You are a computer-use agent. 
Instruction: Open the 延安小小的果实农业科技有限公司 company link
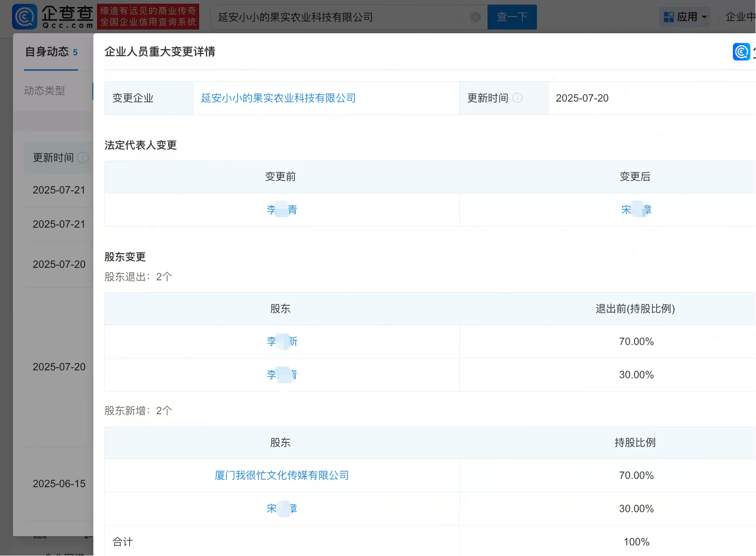click(279, 98)
